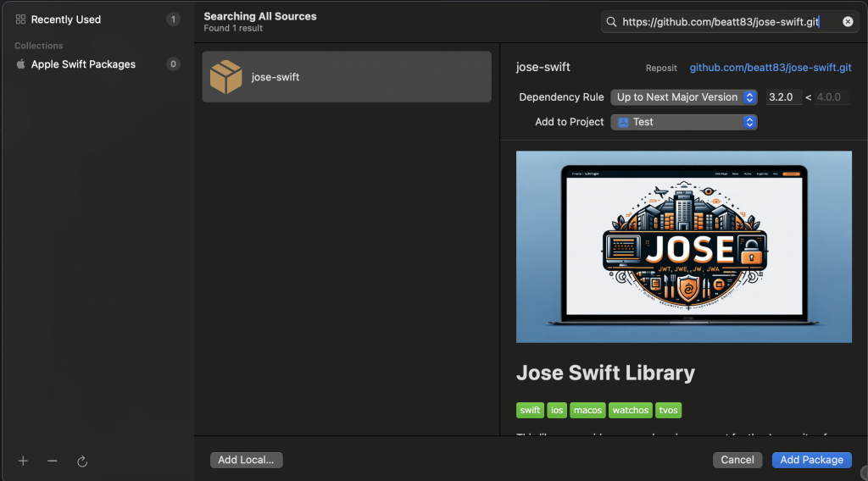Click the minimum version field 3.2.0
Image resolution: width=868 pixels, height=481 pixels.
[784, 97]
